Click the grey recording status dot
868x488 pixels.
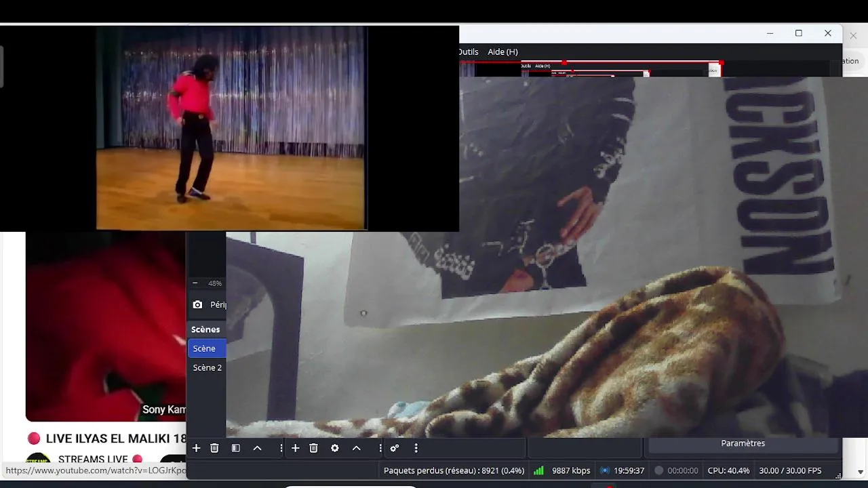coord(658,470)
